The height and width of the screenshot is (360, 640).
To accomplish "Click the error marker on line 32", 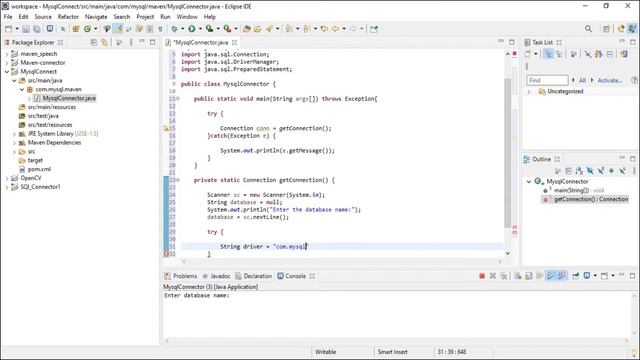I will coord(166,254).
